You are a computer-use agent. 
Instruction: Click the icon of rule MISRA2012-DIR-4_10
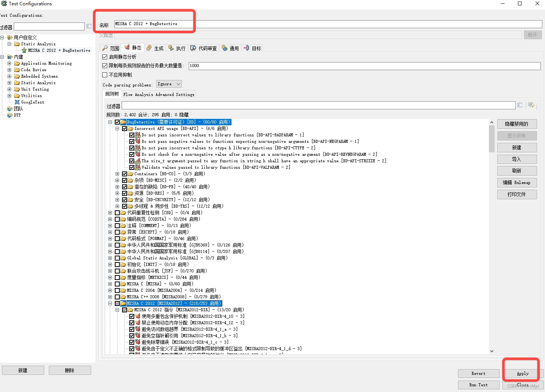138,316
